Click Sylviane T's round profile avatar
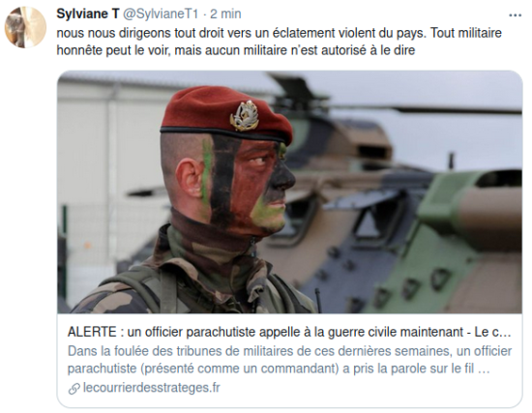532x413 pixels. click(x=25, y=27)
